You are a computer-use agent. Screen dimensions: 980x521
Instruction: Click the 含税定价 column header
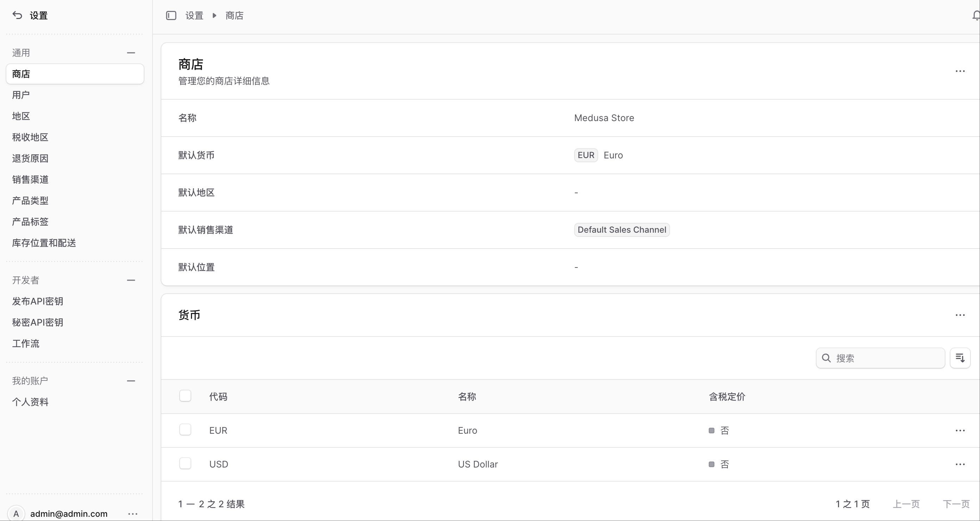point(727,397)
